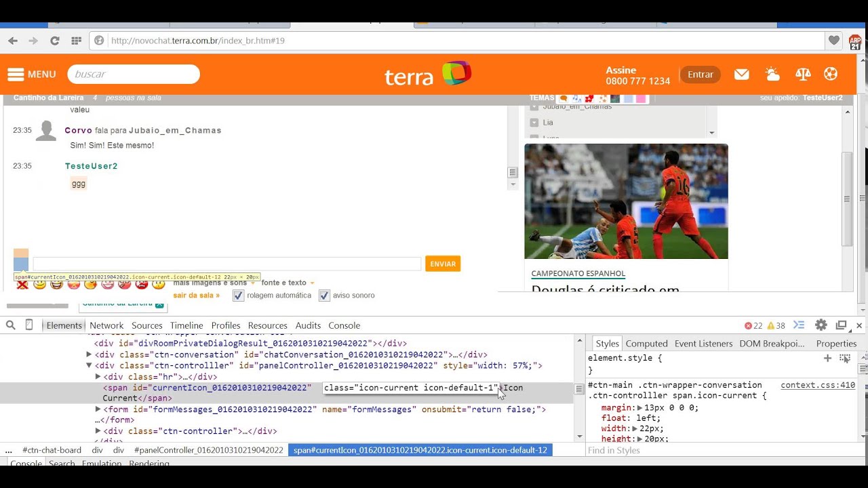Image resolution: width=868 pixels, height=488 pixels.
Task: Click the Terra buscar search field
Action: pyautogui.click(x=134, y=74)
